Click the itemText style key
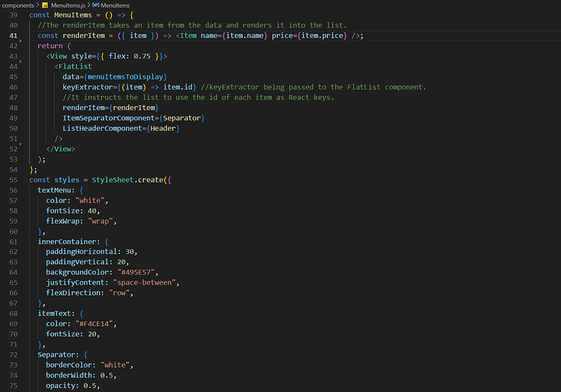The image size is (561, 392). pyautogui.click(x=54, y=313)
